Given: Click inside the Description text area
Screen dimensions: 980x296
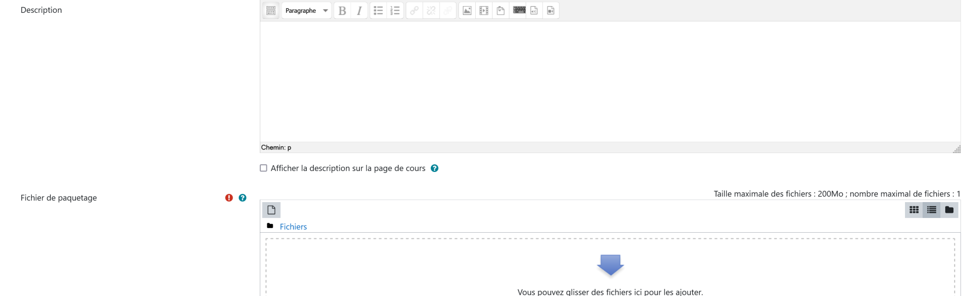Looking at the screenshot, I should pyautogui.click(x=610, y=82).
